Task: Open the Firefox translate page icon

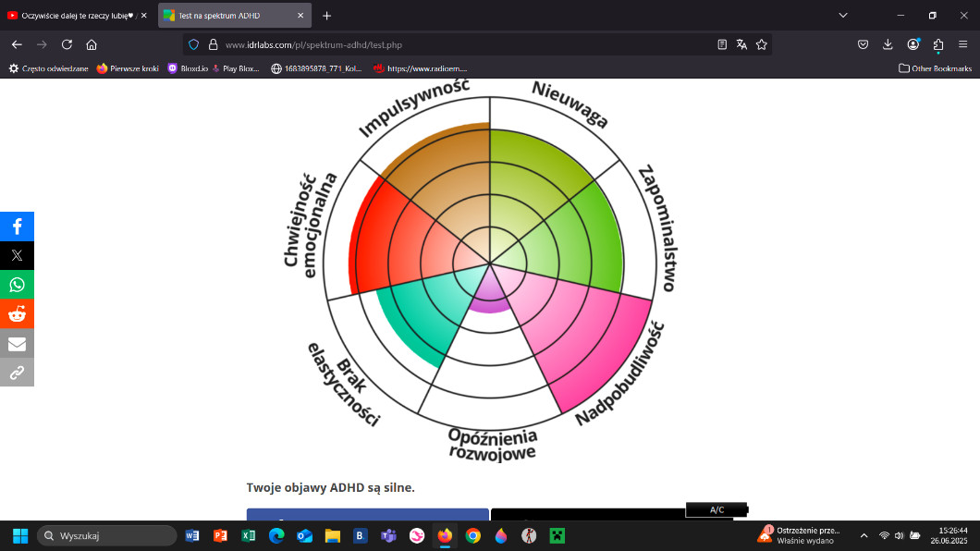Action: (741, 44)
